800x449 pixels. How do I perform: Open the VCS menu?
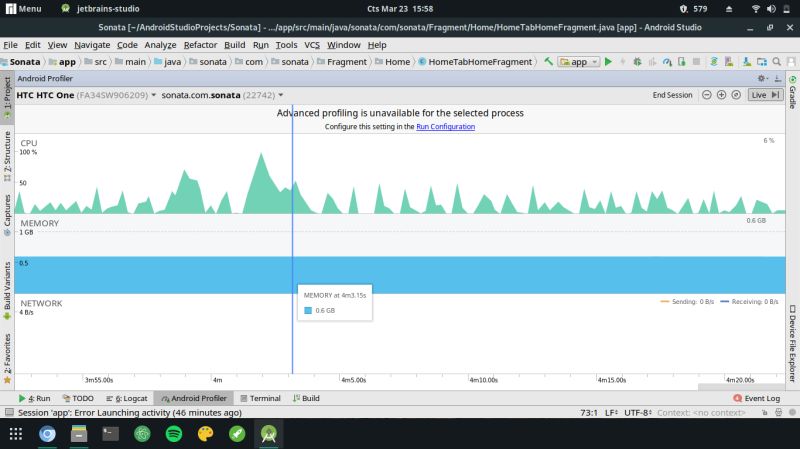(x=312, y=45)
